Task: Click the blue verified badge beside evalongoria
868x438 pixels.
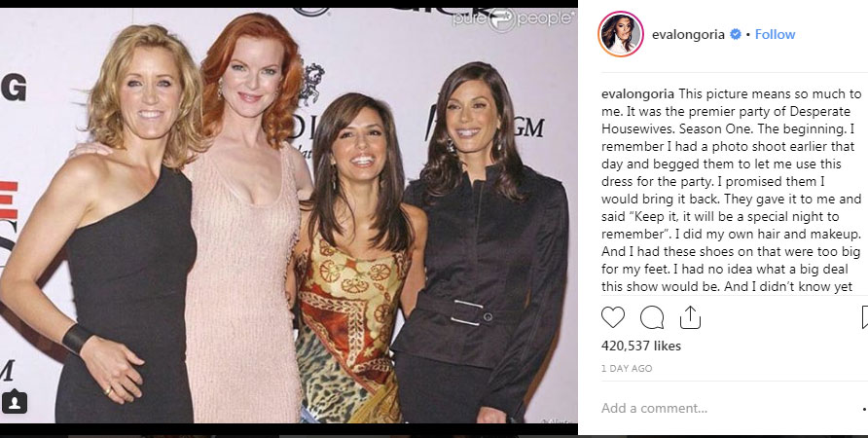Action: (735, 34)
